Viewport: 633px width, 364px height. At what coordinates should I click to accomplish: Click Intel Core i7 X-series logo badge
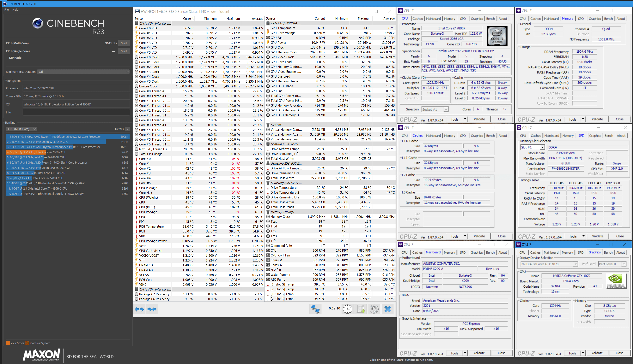click(x=497, y=36)
